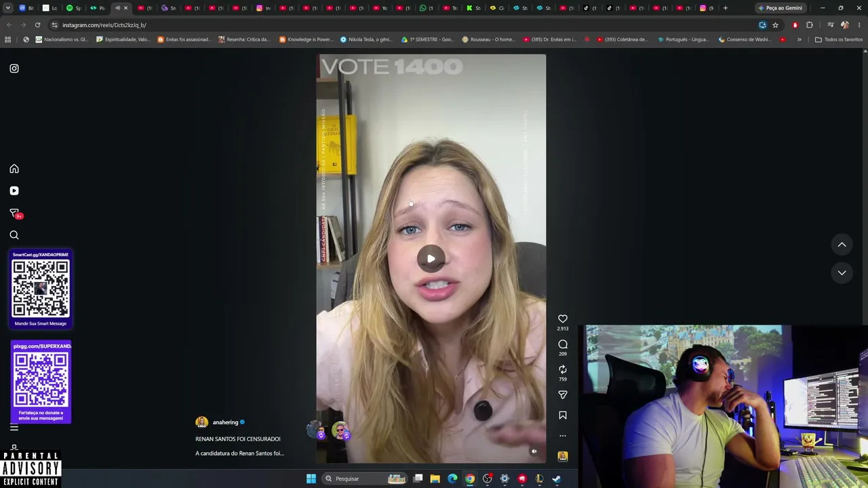868x488 pixels.
Task: Go to the Instagram Home feed
Action: click(x=14, y=169)
